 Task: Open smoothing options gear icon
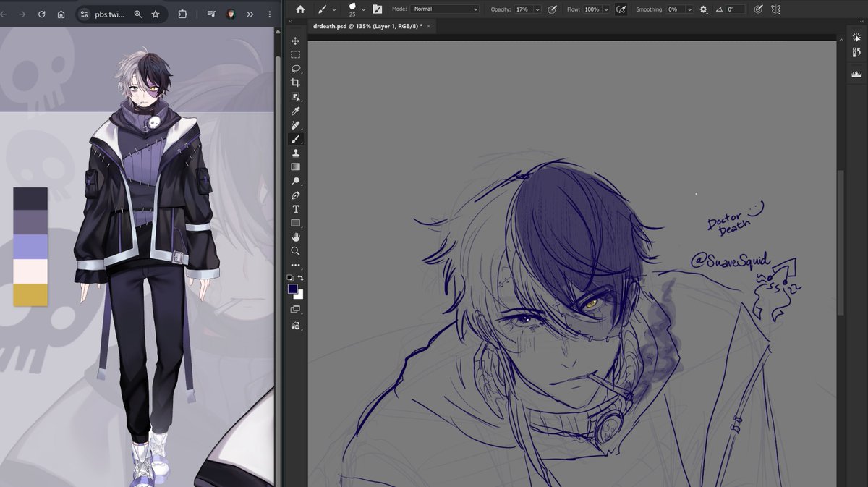[703, 9]
